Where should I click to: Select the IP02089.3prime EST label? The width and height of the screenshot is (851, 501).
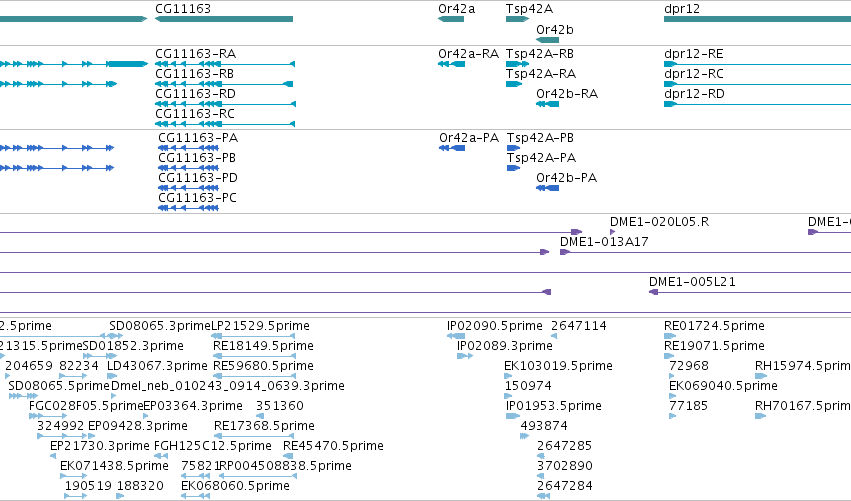coord(505,346)
